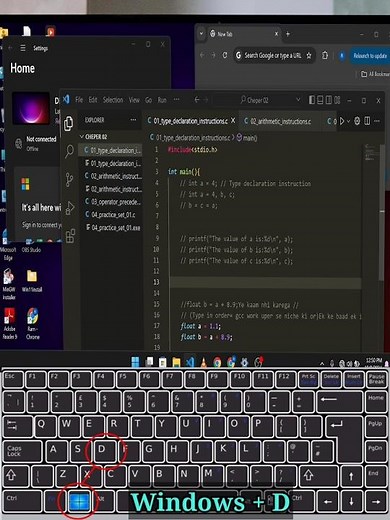
Task: Open the run options dropdown beside the play icon
Action: coord(348,121)
